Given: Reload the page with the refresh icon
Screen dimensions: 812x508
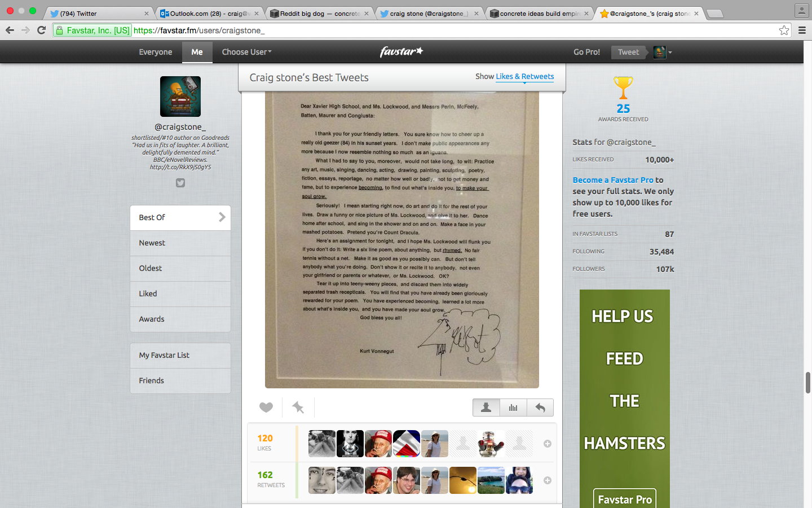Looking at the screenshot, I should click(41, 30).
